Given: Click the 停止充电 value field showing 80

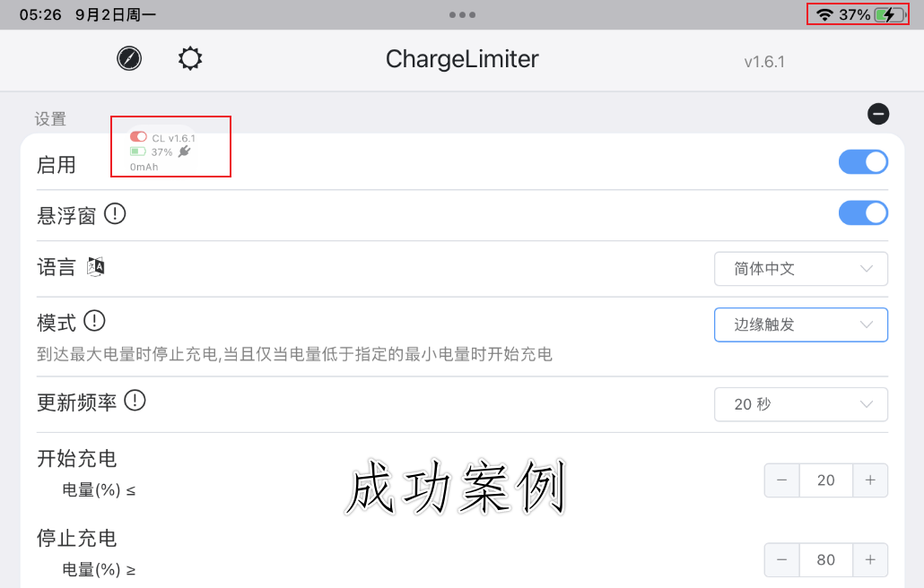Looking at the screenshot, I should click(x=825, y=559).
